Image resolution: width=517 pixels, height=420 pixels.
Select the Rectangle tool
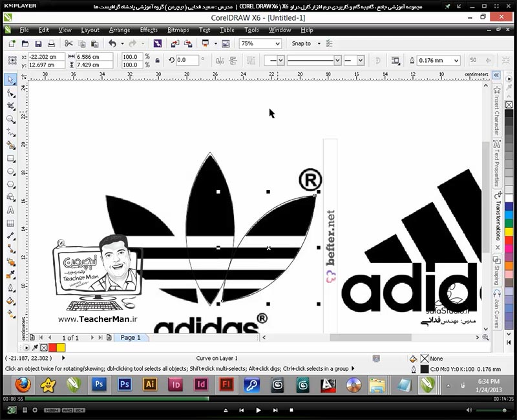(x=10, y=158)
